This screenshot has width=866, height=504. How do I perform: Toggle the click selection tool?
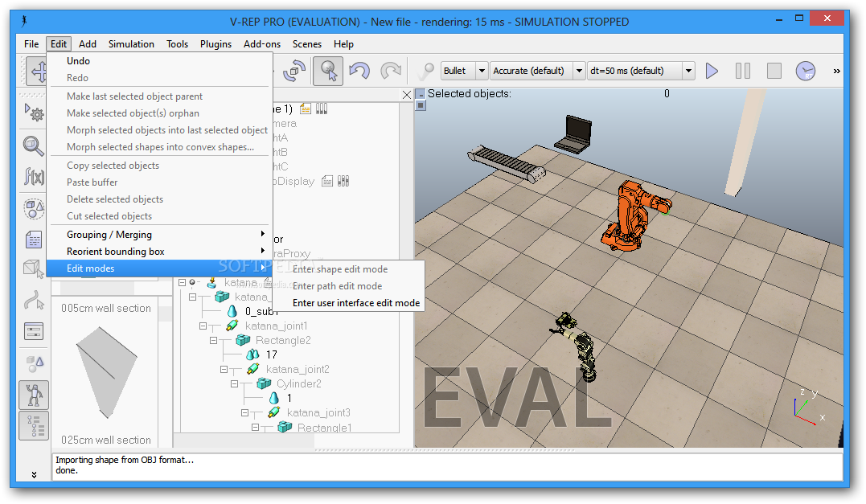click(x=328, y=72)
